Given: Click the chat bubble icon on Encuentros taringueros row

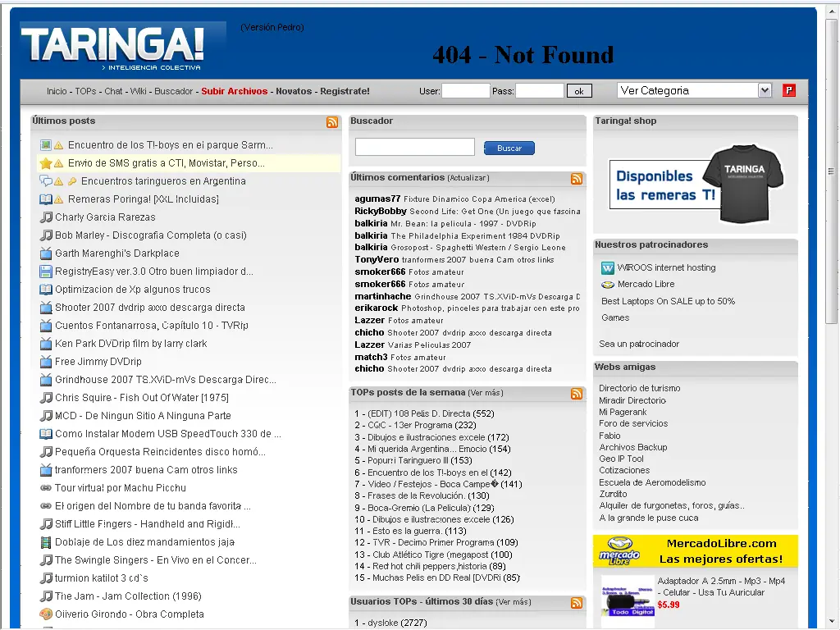Looking at the screenshot, I should point(46,181).
